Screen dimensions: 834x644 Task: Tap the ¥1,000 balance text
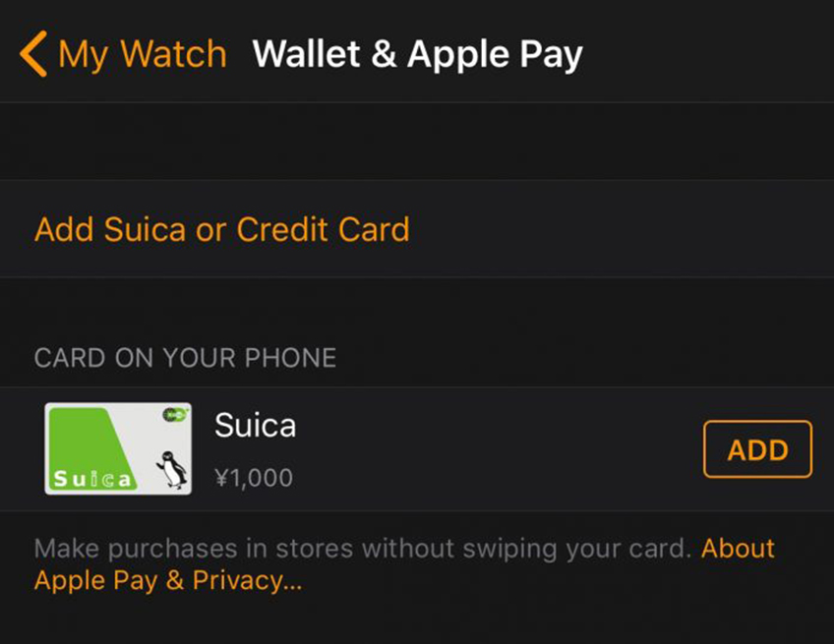(254, 478)
